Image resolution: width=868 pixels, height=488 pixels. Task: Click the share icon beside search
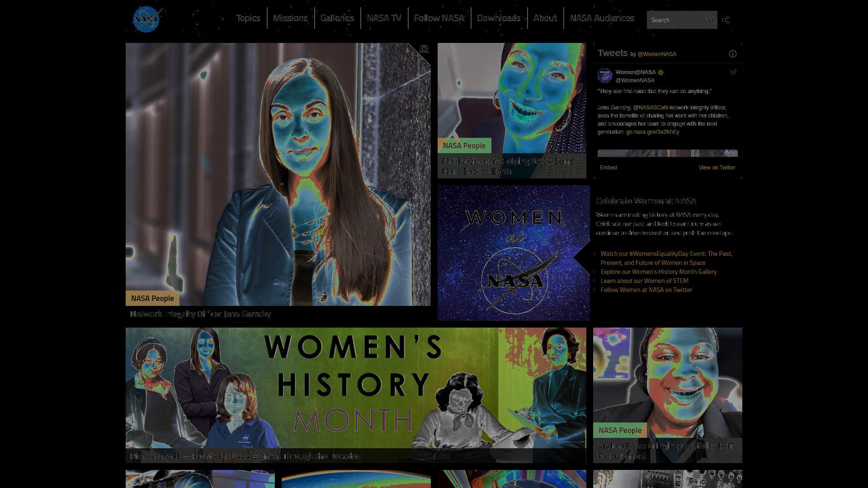click(x=726, y=20)
